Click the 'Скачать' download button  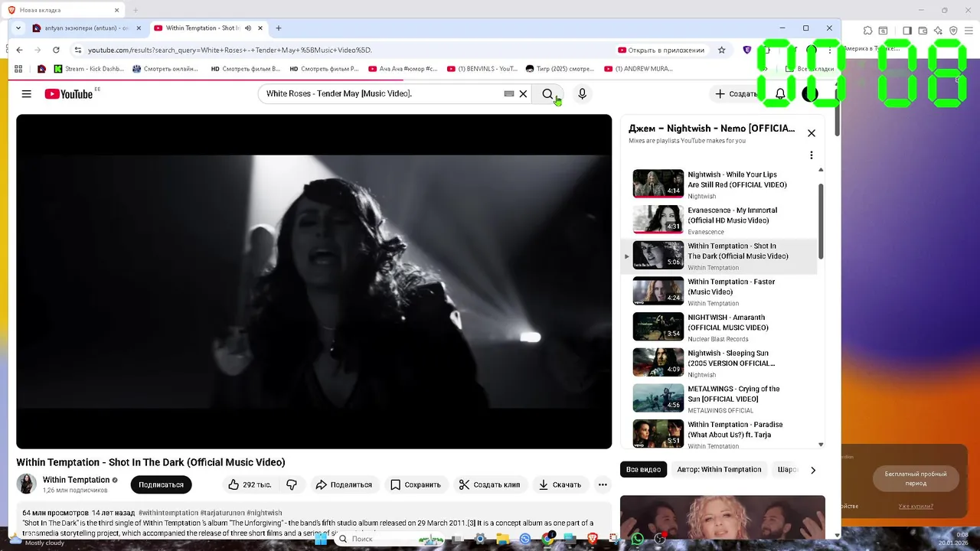560,484
